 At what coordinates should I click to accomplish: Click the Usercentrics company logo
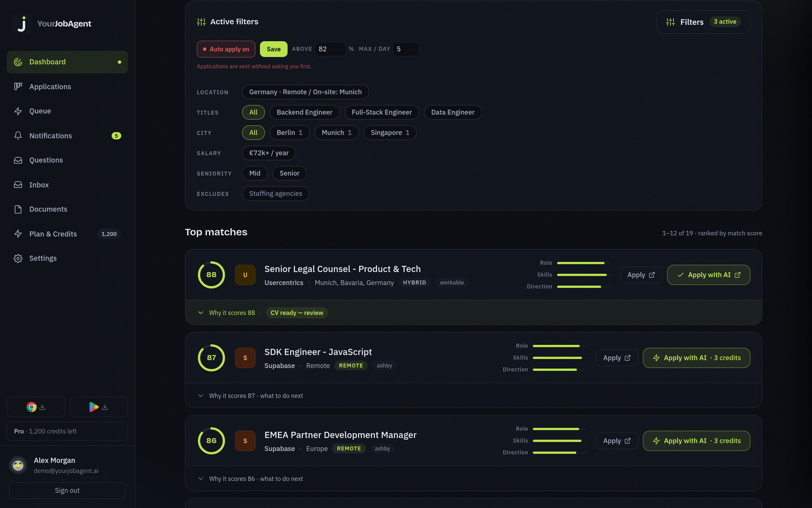(245, 275)
